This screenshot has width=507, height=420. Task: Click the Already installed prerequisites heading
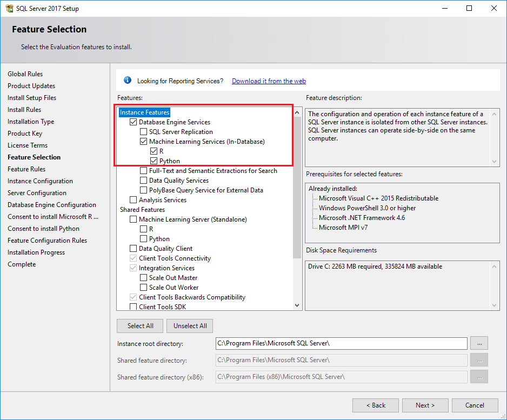click(333, 189)
